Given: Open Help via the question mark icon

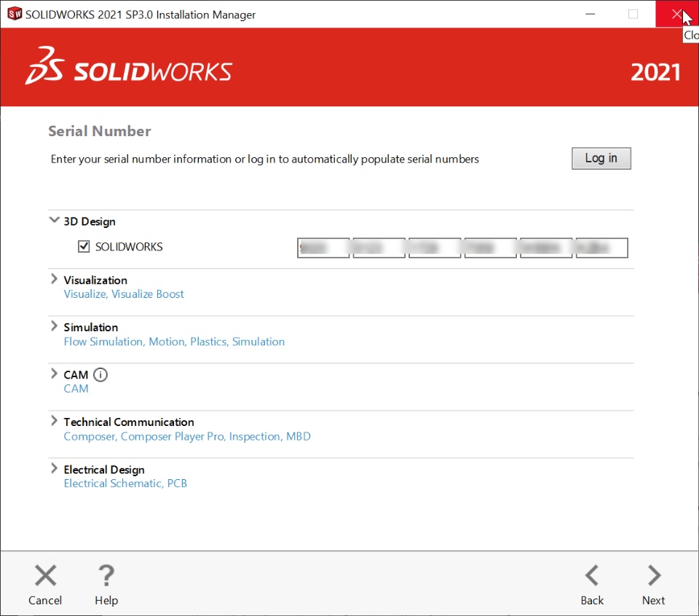Looking at the screenshot, I should point(106,575).
